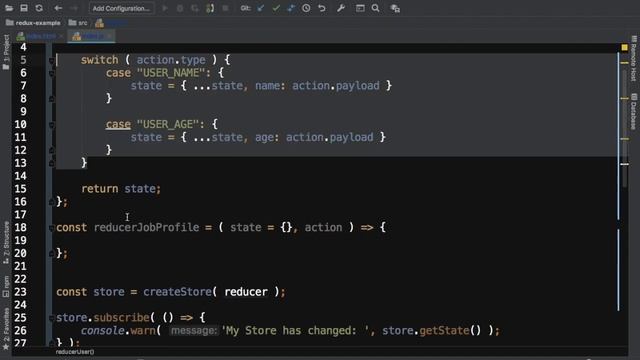Click fold end marker on line 16
640x360 pixels.
[51, 202]
